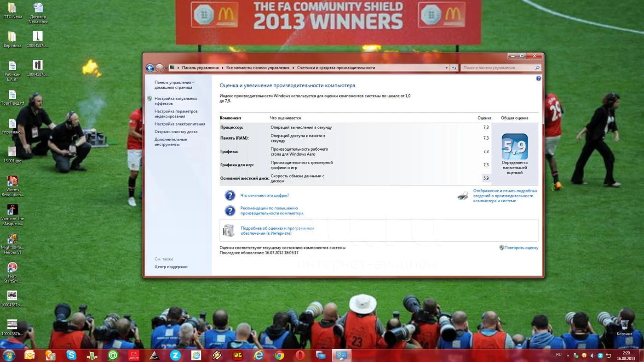Click the question icon beside "Рекомендации по повышению"

pos(230,210)
